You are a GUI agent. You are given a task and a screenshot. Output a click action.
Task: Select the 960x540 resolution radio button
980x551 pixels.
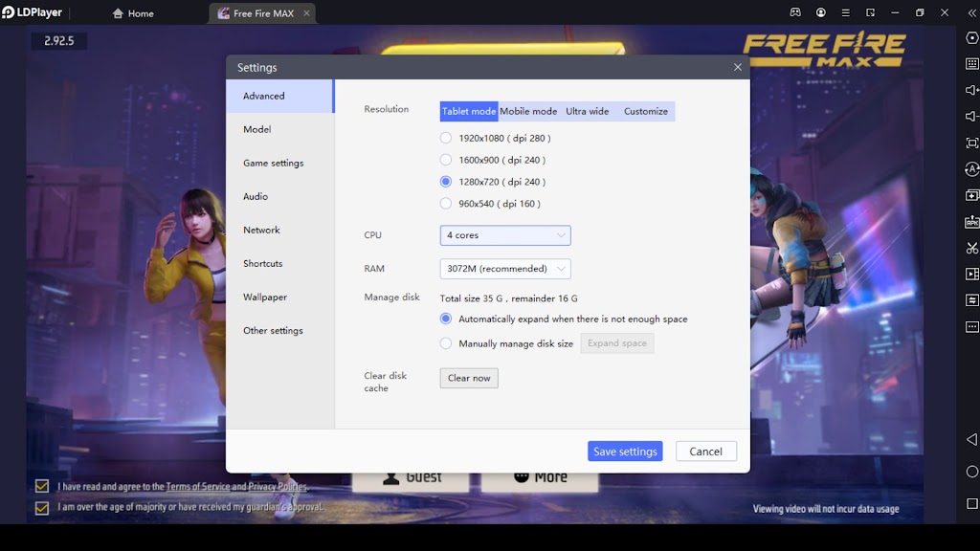[446, 204]
